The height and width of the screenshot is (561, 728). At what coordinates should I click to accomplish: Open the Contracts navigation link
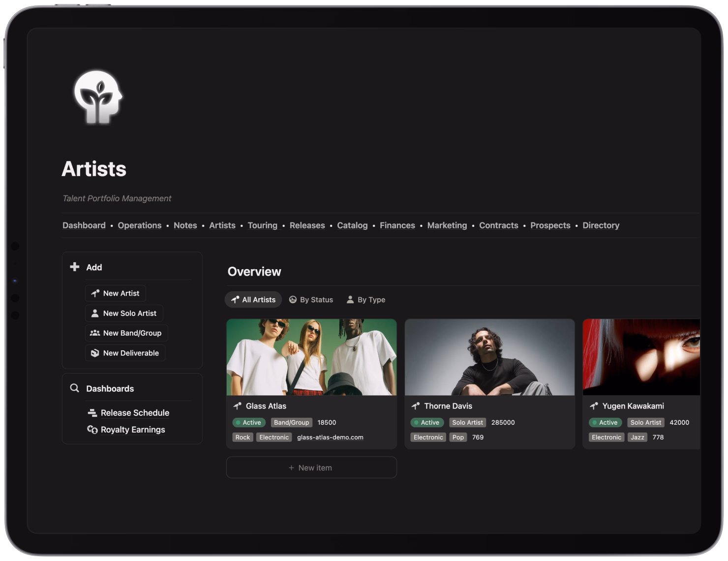[499, 225]
